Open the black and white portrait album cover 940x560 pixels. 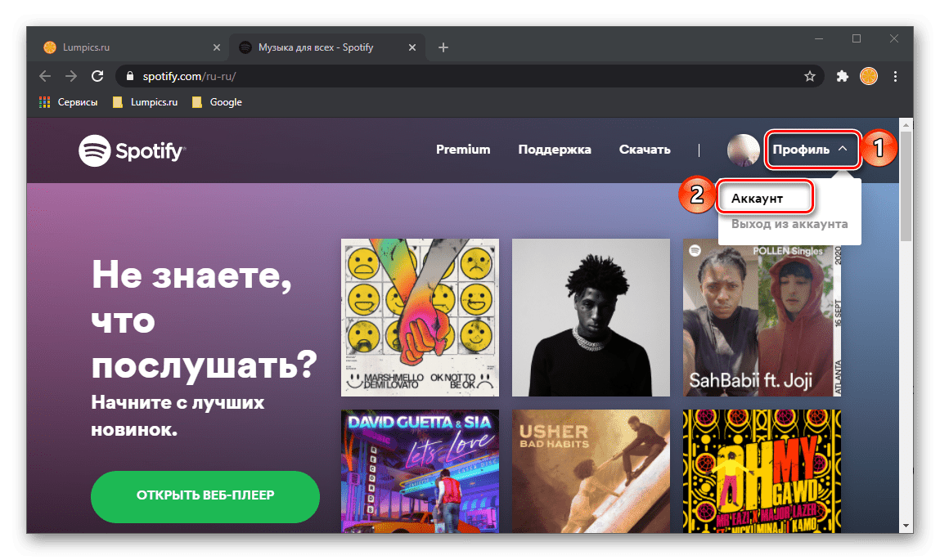click(x=591, y=317)
